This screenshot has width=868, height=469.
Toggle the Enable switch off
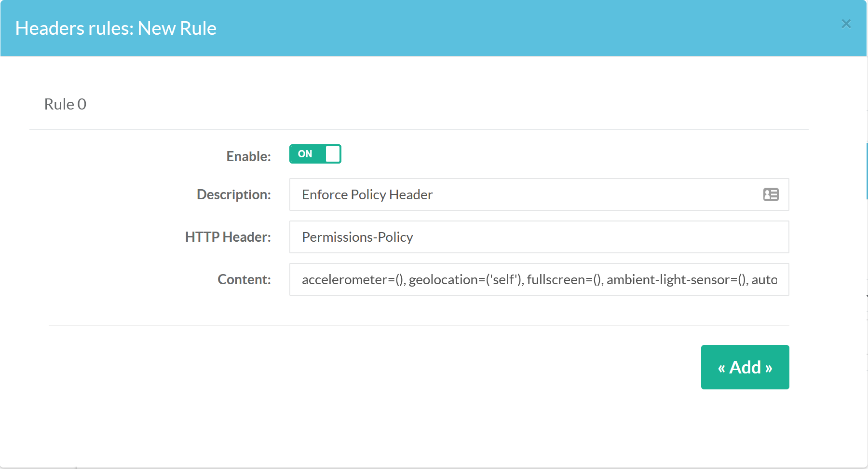pyautogui.click(x=315, y=154)
